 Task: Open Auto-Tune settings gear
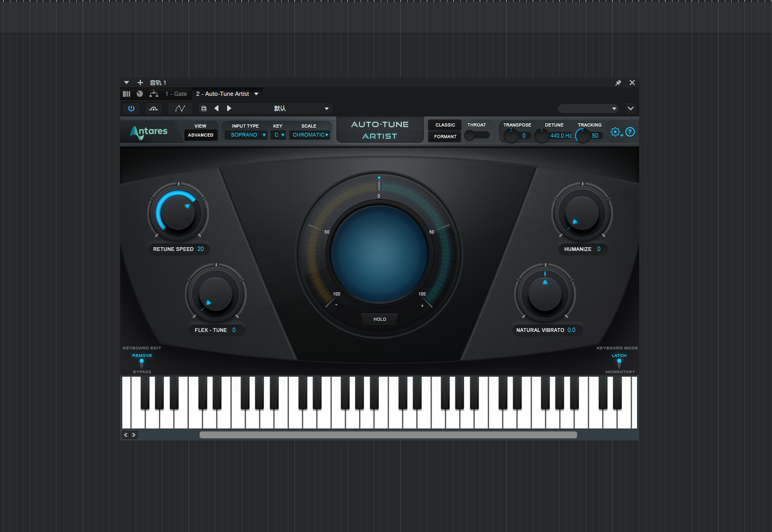click(615, 132)
